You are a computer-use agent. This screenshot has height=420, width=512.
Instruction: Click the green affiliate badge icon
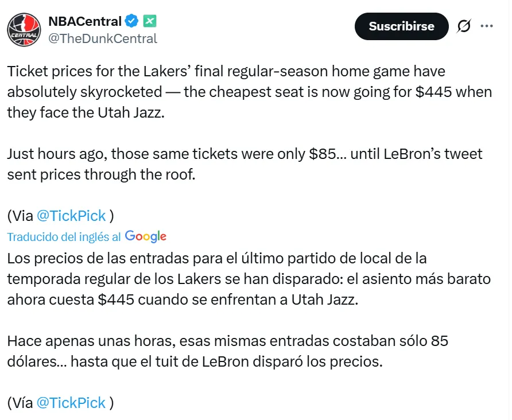click(150, 22)
